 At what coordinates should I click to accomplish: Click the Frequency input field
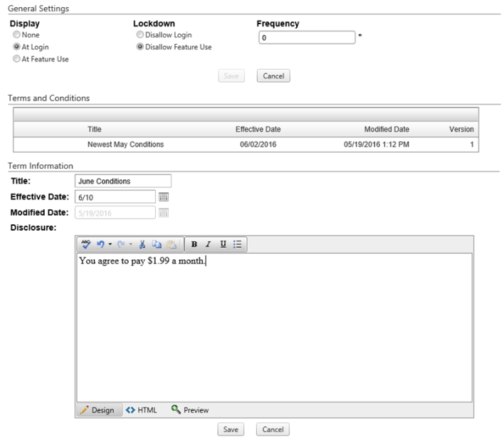(x=305, y=38)
